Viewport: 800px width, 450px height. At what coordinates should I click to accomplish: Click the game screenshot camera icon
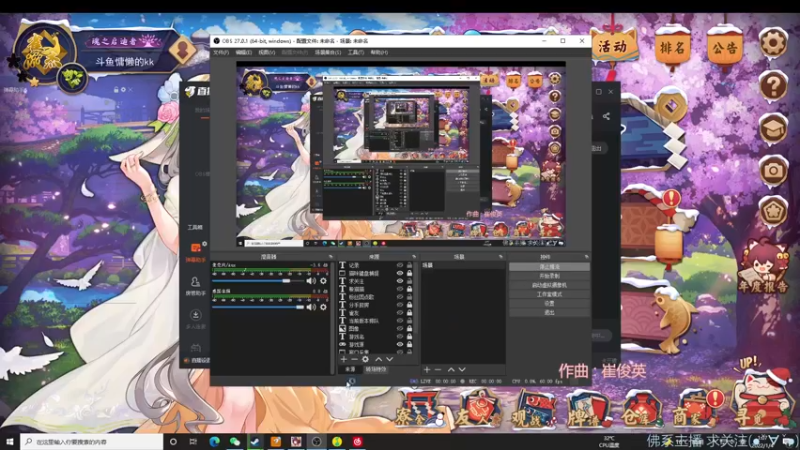pyautogui.click(x=773, y=170)
